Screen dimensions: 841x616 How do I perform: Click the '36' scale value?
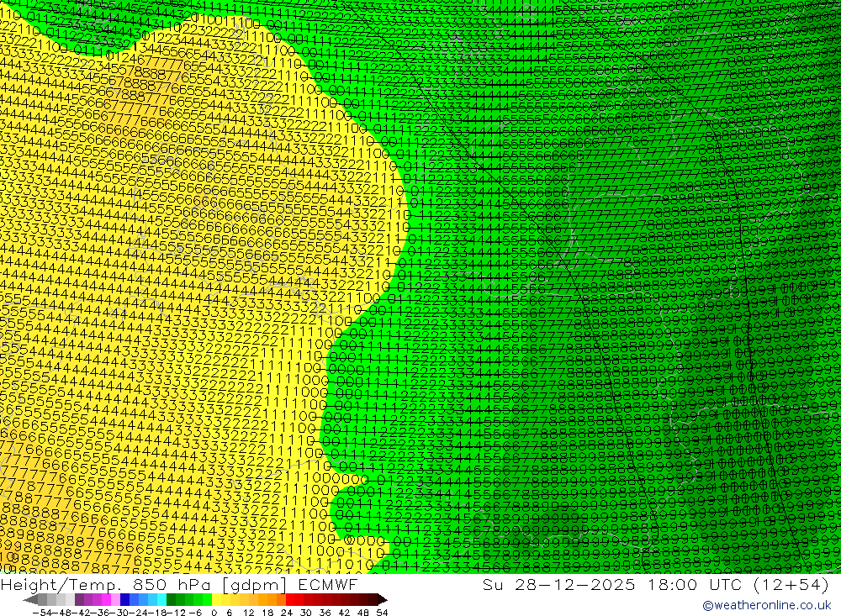pyautogui.click(x=325, y=613)
